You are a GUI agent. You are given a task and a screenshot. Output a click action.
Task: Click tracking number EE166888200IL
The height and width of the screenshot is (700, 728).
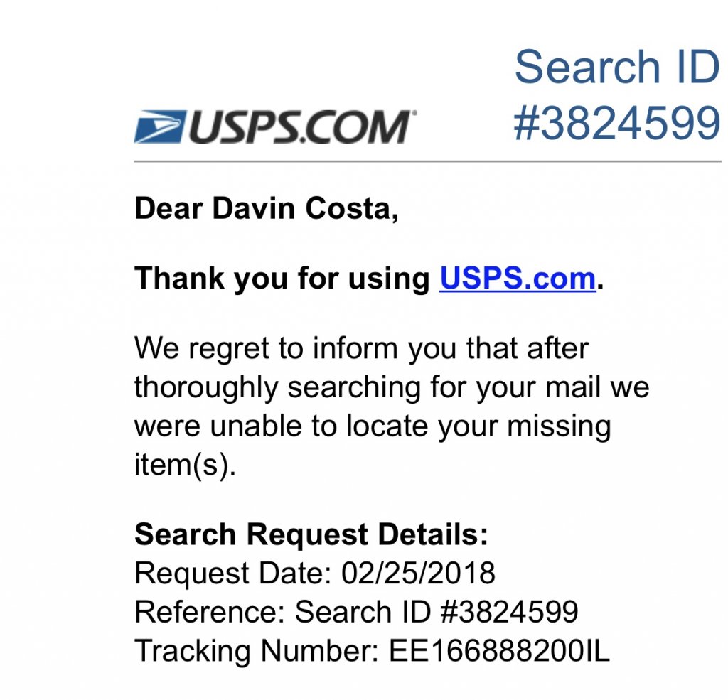499,651
